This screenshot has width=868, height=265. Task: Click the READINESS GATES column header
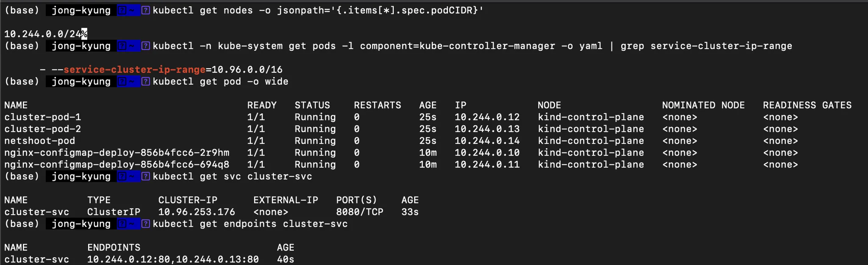pyautogui.click(x=807, y=105)
